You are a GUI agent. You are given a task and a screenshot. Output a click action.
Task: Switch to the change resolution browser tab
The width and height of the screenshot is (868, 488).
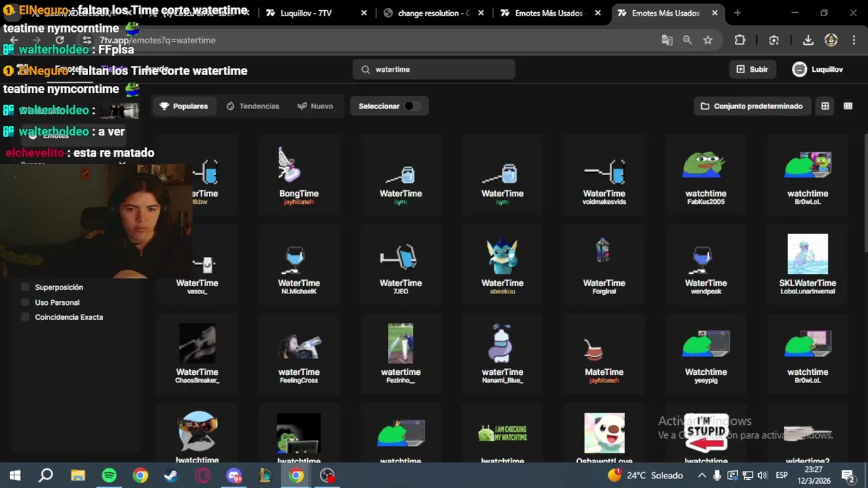pyautogui.click(x=434, y=13)
